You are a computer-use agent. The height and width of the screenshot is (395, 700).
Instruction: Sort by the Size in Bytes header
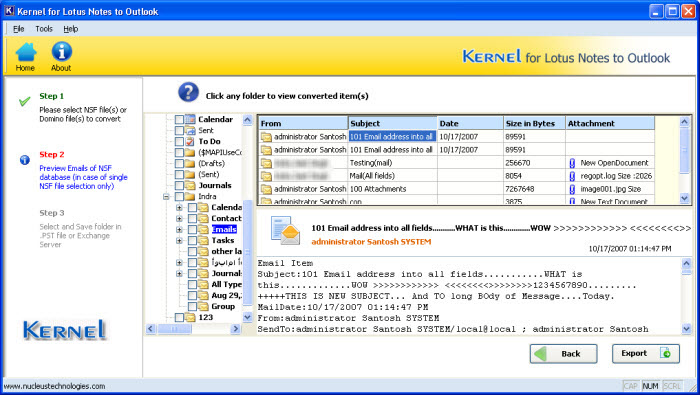pyautogui.click(x=534, y=123)
